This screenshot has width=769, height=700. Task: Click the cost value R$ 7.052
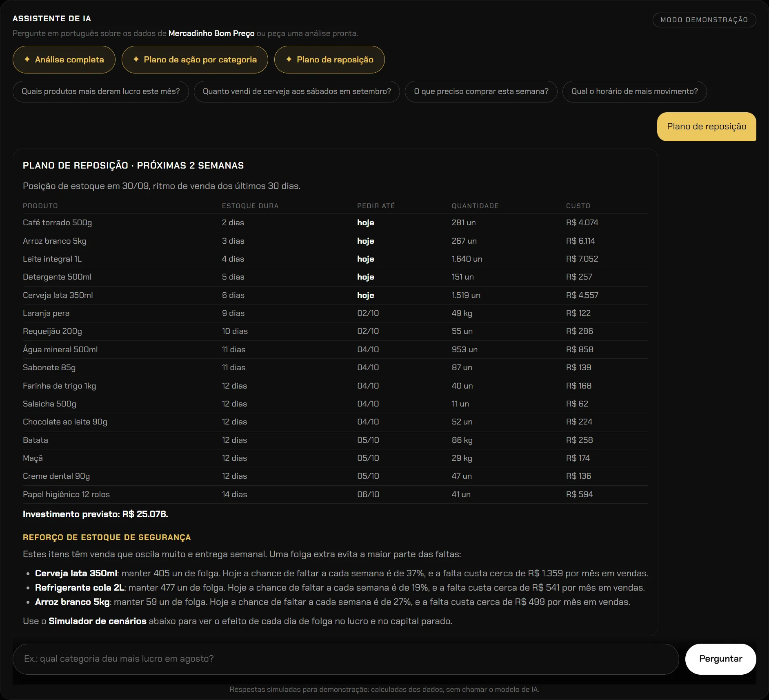click(582, 259)
